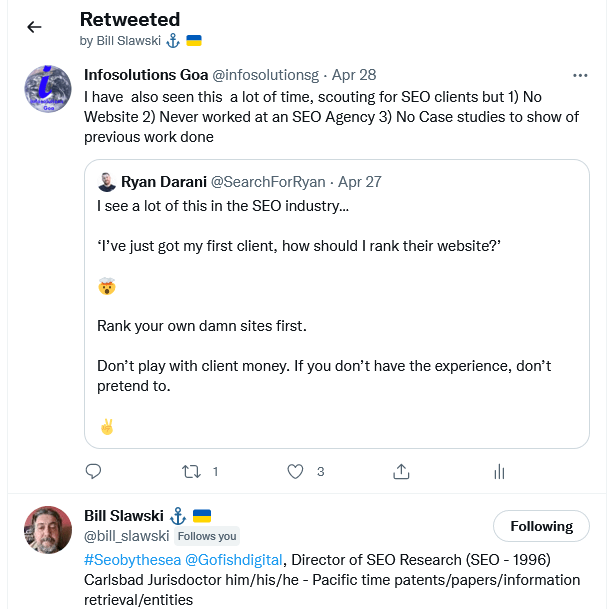This screenshot has height=609, width=616.
Task: Open the #Seobythesea hashtag link
Action: (131, 559)
